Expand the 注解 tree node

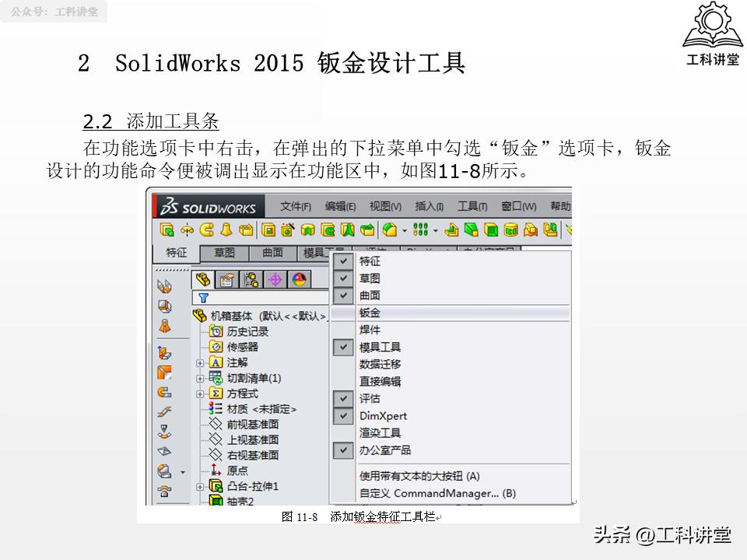pos(200,363)
